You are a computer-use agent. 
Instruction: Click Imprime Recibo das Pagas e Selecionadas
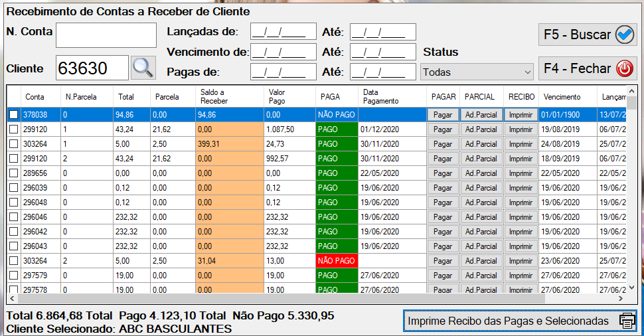pyautogui.click(x=520, y=321)
